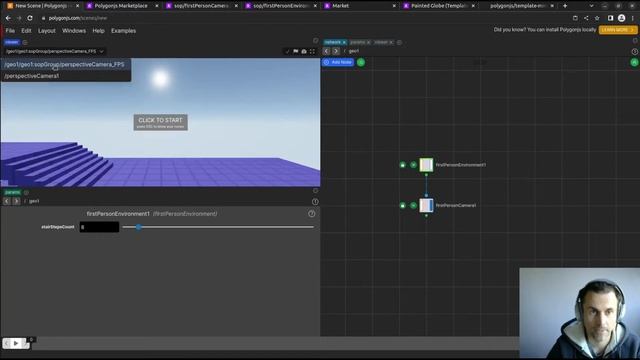
Task: Toggle viewer fullscreen icon
Action: (312, 51)
